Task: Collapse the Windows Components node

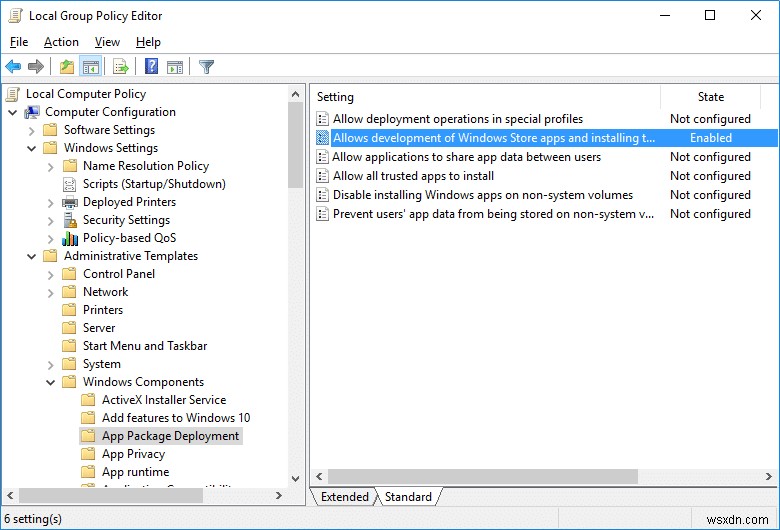Action: (x=50, y=383)
